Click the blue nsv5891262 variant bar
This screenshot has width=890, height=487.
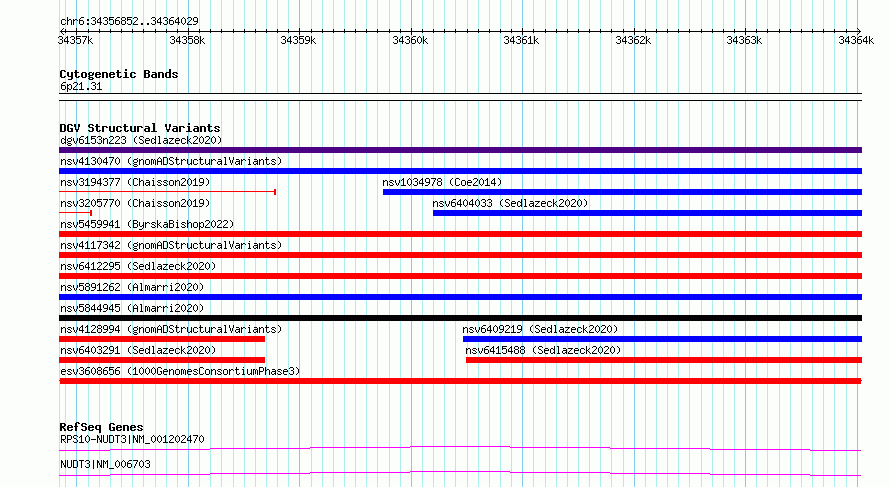tap(460, 297)
